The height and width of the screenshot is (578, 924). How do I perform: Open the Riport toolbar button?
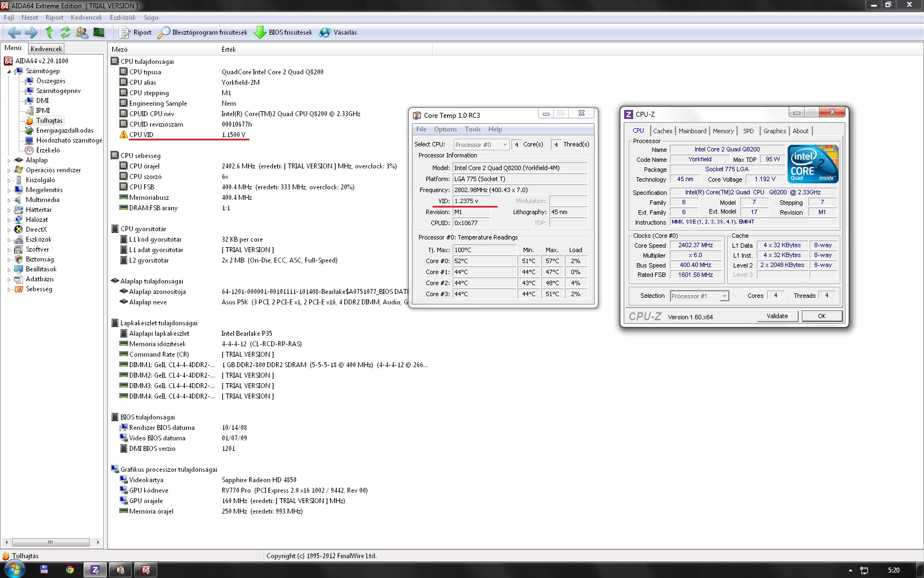click(x=135, y=32)
